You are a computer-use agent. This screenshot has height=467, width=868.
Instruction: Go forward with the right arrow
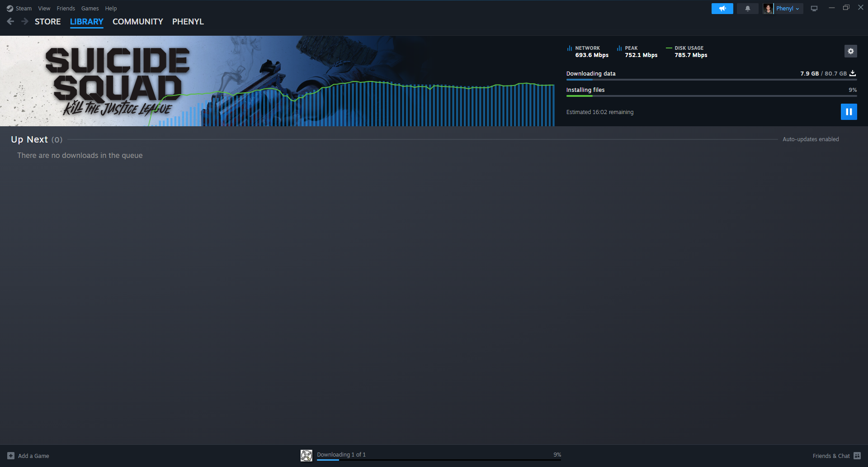pos(25,21)
